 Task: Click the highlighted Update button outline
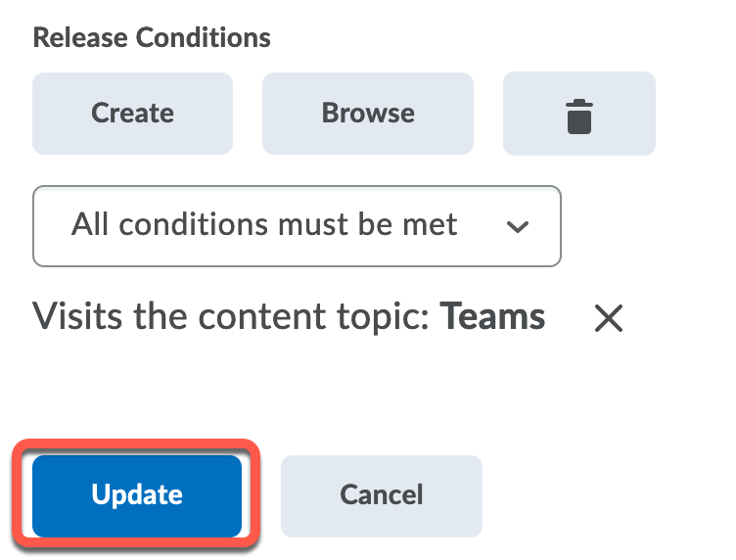(137, 495)
